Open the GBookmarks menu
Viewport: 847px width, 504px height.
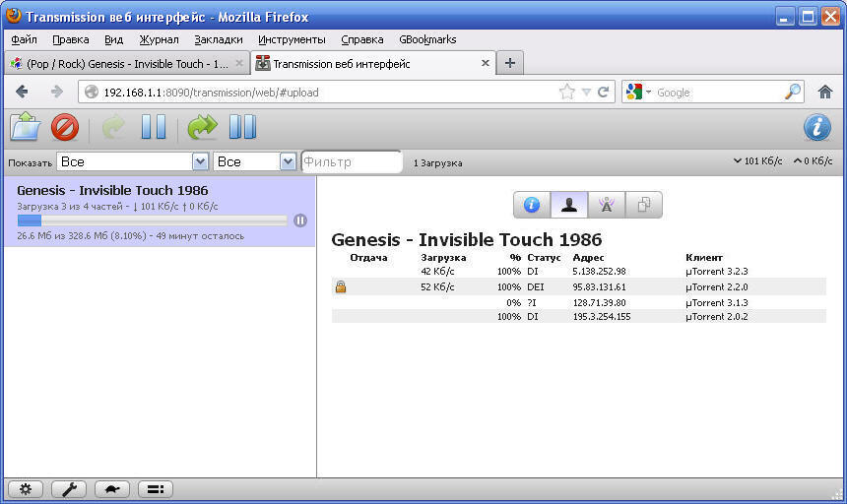point(427,39)
